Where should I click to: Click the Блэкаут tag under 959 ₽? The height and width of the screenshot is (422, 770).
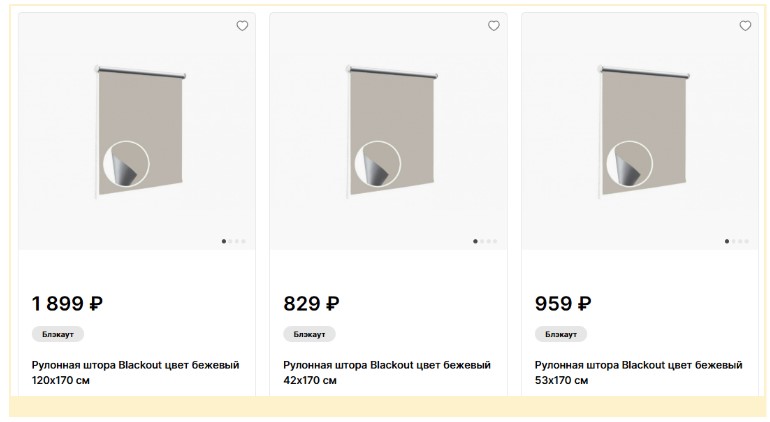561,334
